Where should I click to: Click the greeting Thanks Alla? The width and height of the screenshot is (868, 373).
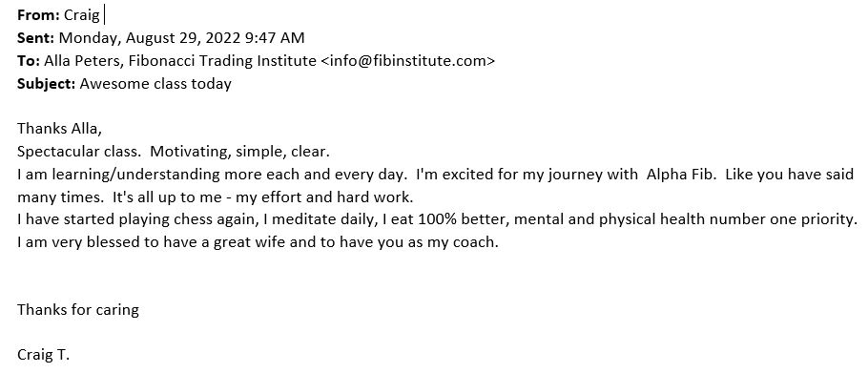(x=60, y=129)
